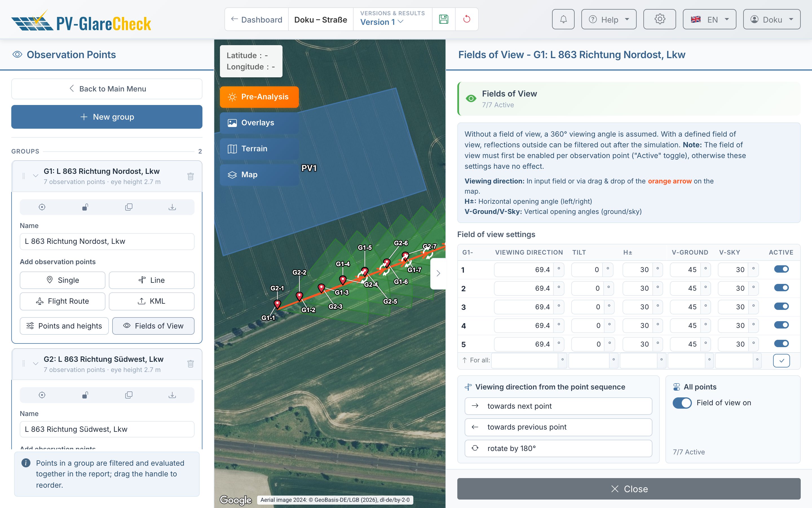
Task: Center map on G1 group crosshair icon
Action: (42, 207)
